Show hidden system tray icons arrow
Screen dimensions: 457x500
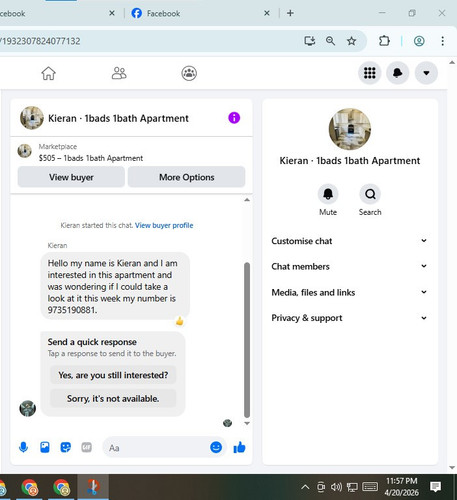point(305,487)
